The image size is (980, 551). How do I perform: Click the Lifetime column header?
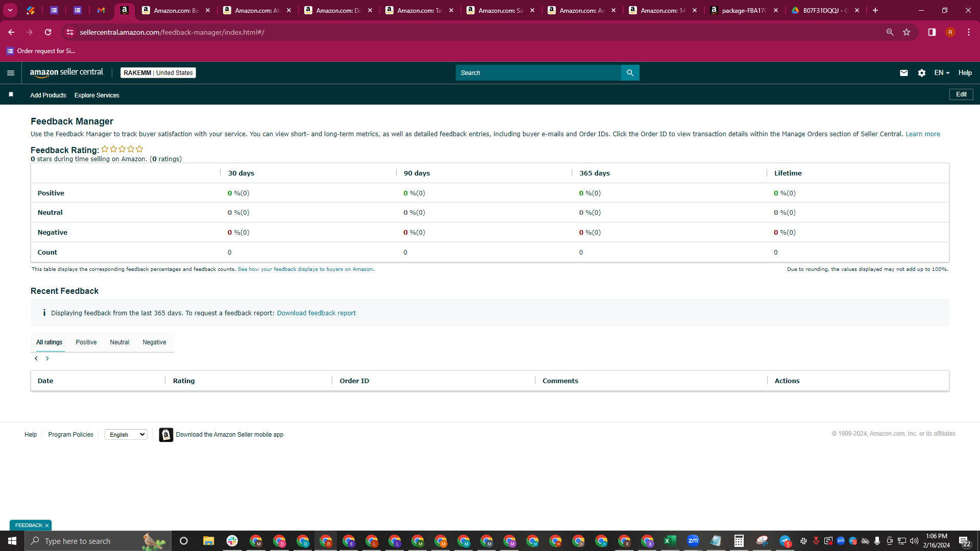click(x=788, y=173)
